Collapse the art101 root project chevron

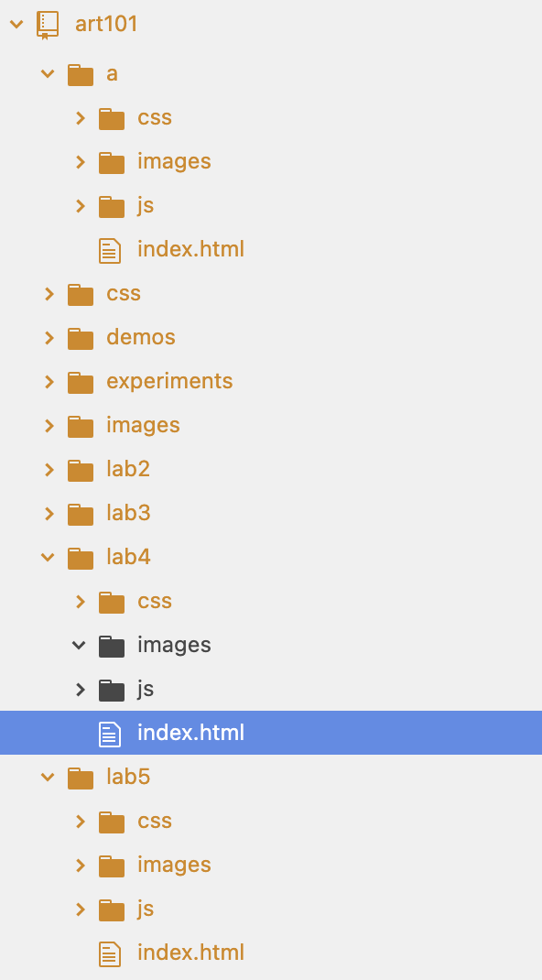[x=16, y=25]
